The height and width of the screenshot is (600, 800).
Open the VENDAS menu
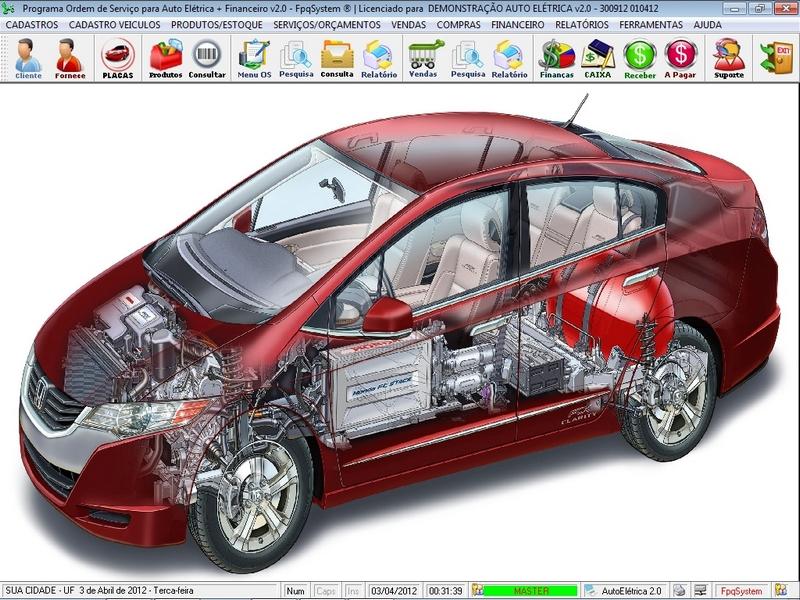(x=409, y=24)
